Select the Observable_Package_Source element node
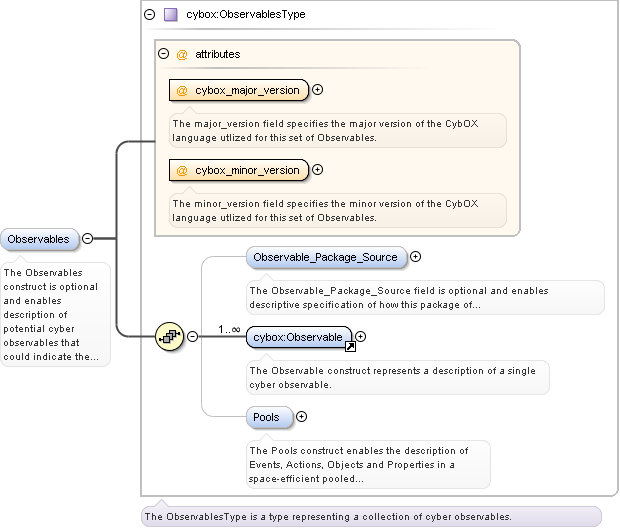620x530 pixels. (326, 257)
